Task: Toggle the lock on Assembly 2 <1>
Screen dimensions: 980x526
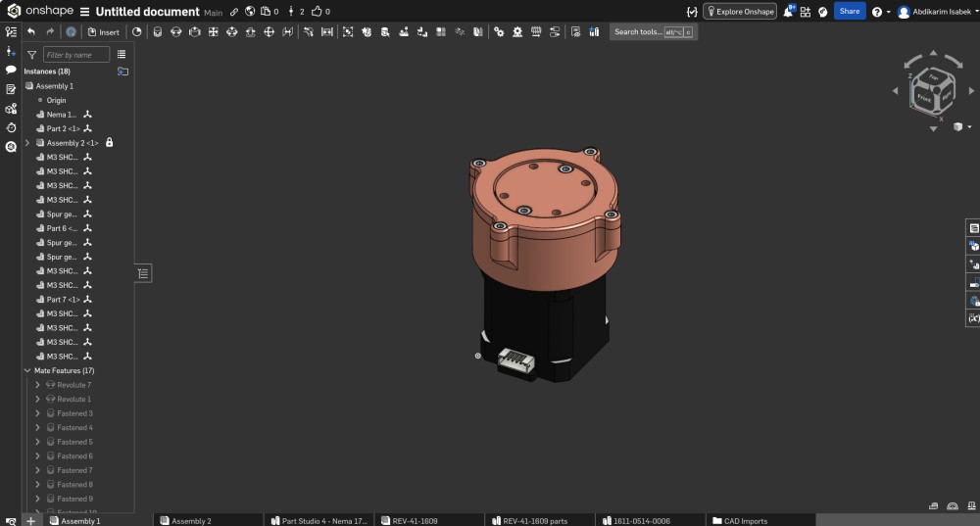Action: coord(110,142)
